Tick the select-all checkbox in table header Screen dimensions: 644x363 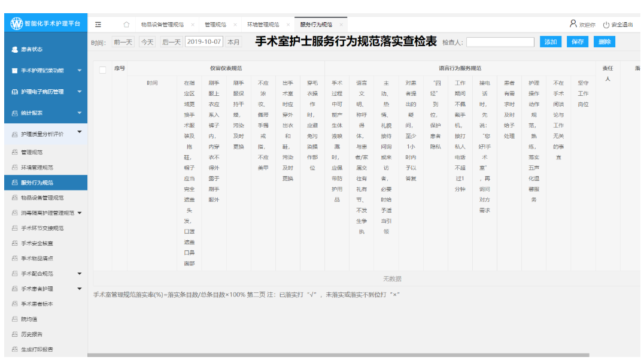coord(102,69)
